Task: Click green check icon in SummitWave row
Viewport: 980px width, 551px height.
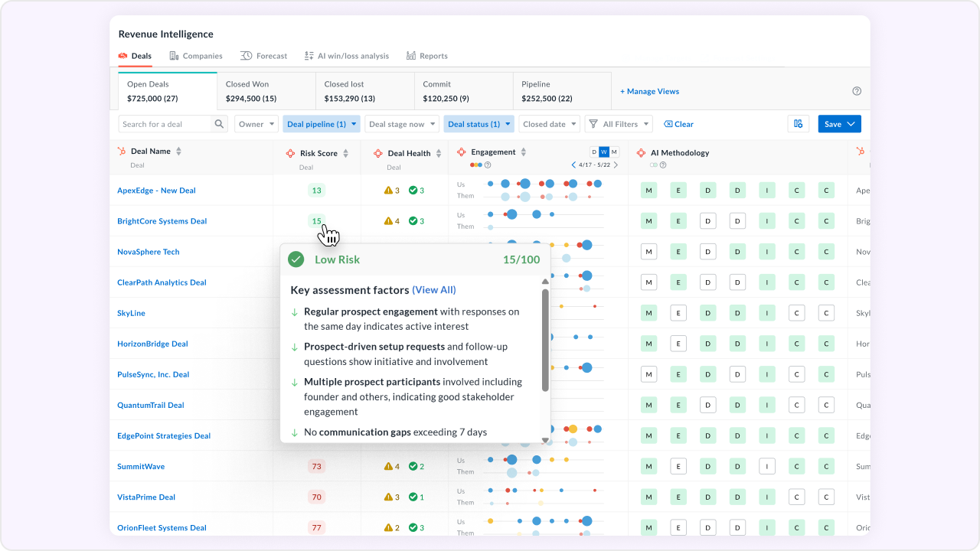Action: click(x=413, y=466)
